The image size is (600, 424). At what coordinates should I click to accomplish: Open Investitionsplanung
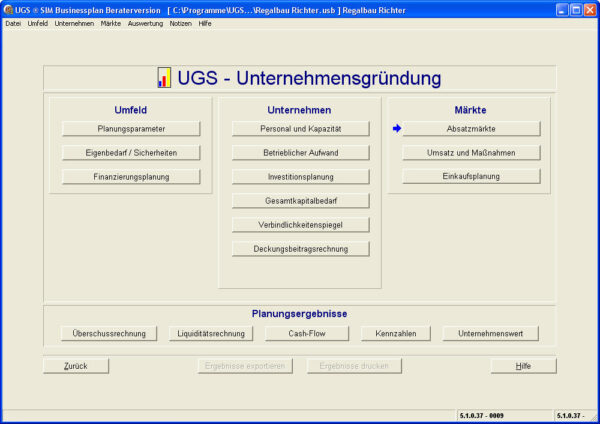[301, 177]
